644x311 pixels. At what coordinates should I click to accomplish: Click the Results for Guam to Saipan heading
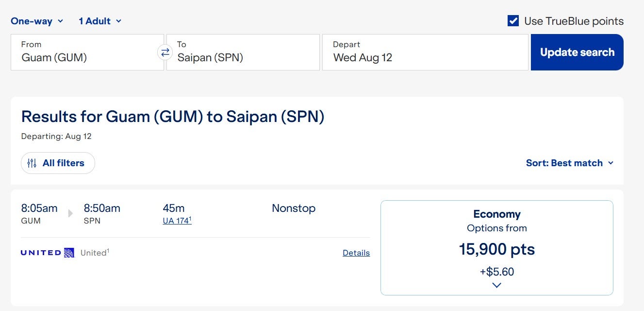pos(173,117)
